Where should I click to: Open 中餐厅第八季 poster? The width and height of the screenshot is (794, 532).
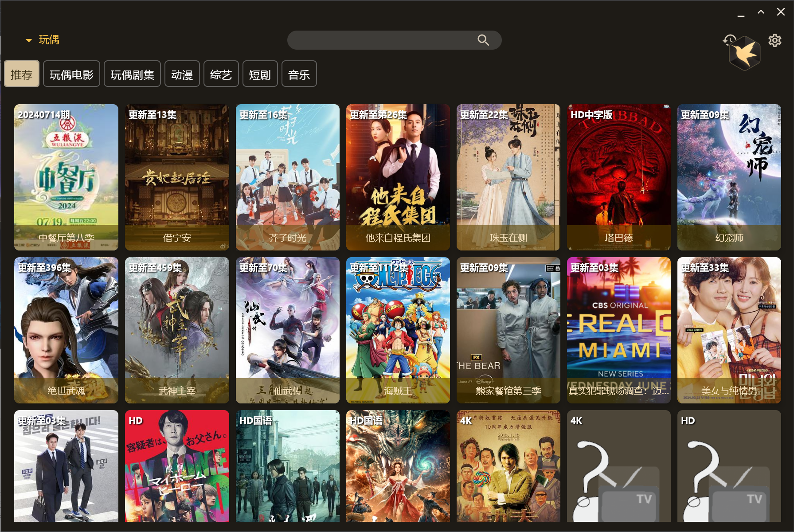point(66,177)
